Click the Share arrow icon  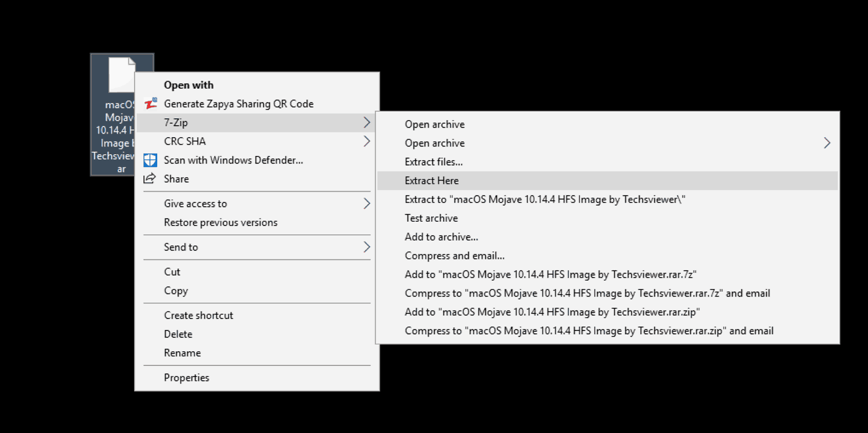click(150, 179)
